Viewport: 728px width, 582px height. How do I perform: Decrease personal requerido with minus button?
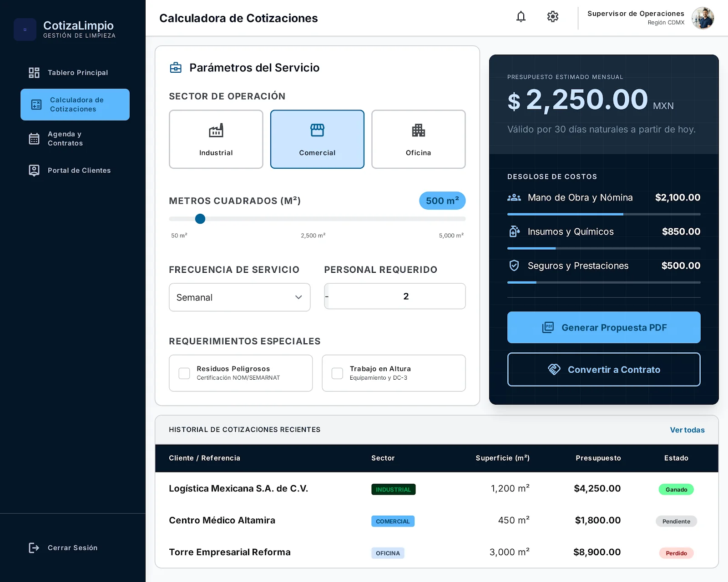click(x=327, y=296)
